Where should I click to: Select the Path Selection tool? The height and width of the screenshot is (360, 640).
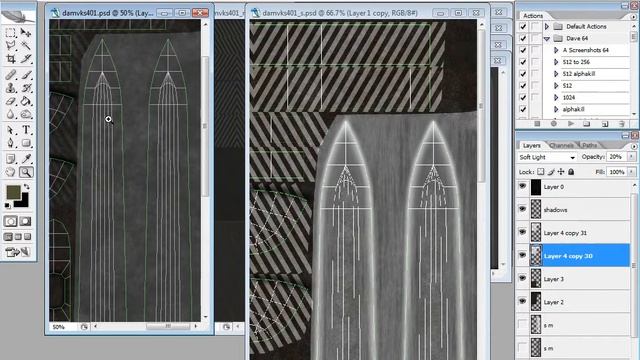11,130
